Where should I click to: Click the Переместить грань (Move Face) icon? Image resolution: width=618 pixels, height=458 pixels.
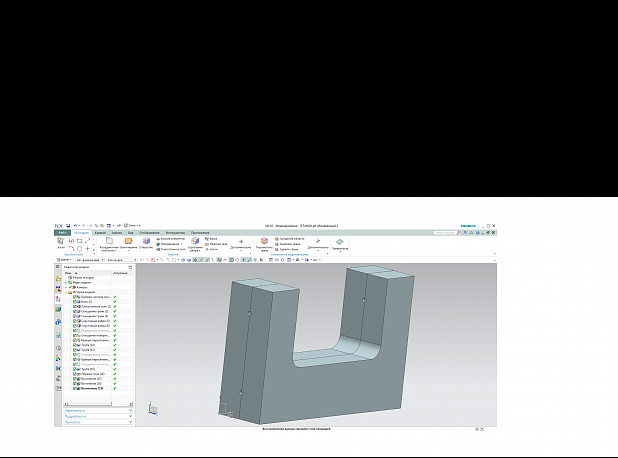coord(263,243)
